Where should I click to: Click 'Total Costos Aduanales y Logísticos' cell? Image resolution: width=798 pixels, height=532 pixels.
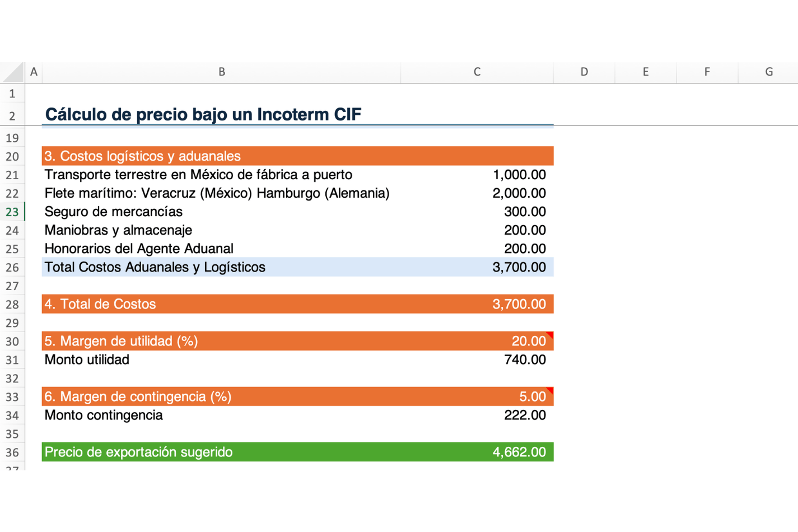[221, 267]
